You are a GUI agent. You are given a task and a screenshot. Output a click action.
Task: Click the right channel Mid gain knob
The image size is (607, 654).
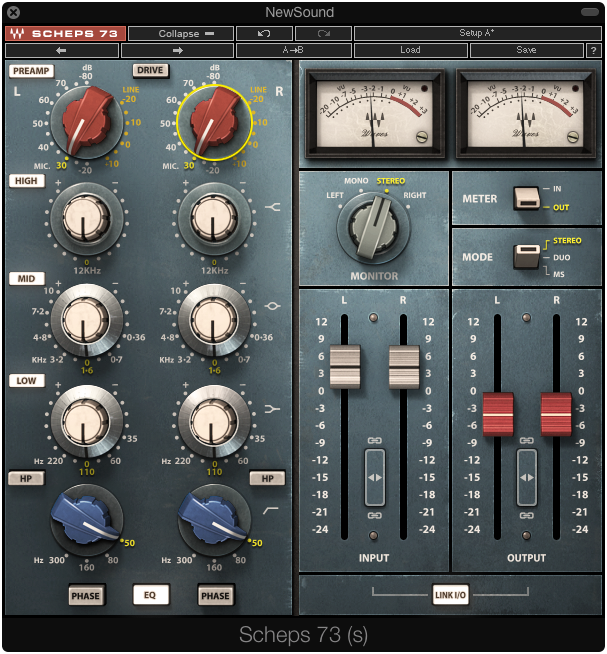coord(214,320)
